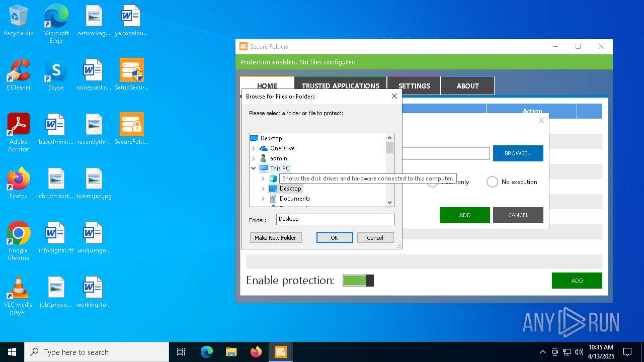644x362 pixels.
Task: Close the Browse for Files or Folders dialog
Action: [394, 96]
